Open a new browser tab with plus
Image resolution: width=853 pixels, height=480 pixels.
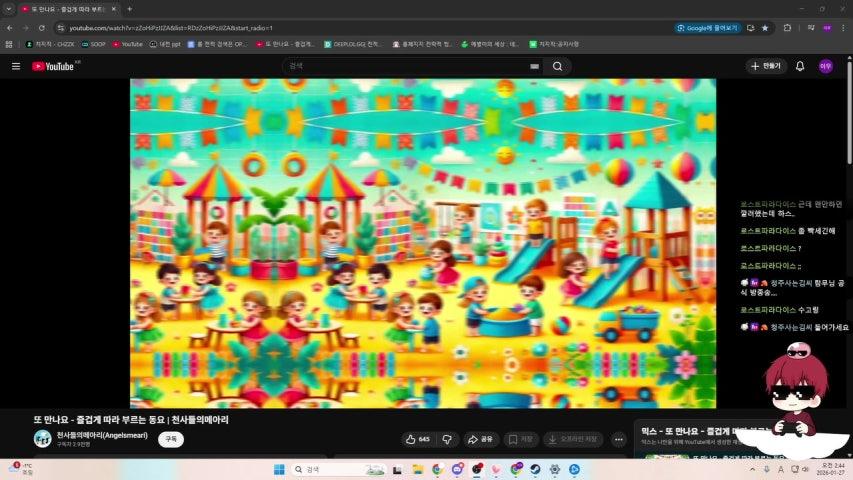pyautogui.click(x=129, y=9)
